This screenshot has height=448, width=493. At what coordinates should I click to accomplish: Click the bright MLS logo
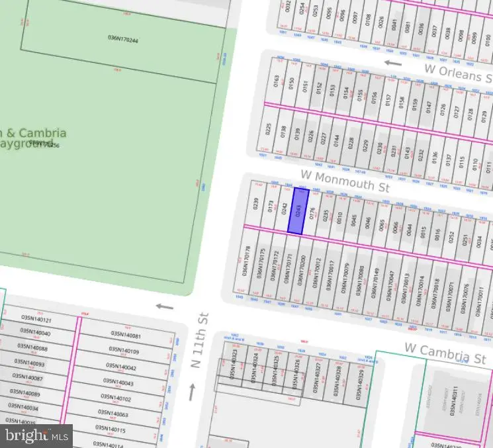[x=36, y=435]
